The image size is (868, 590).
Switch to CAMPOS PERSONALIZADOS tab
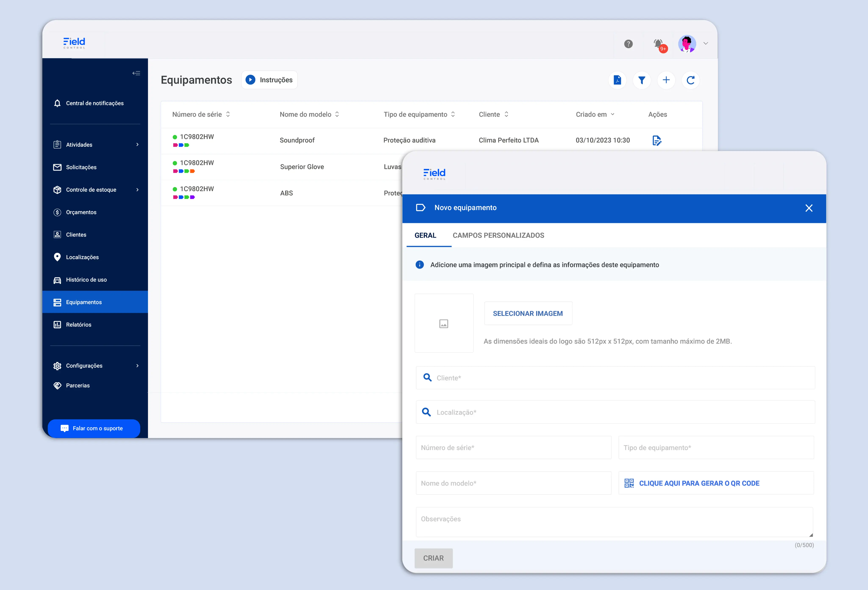click(x=498, y=236)
